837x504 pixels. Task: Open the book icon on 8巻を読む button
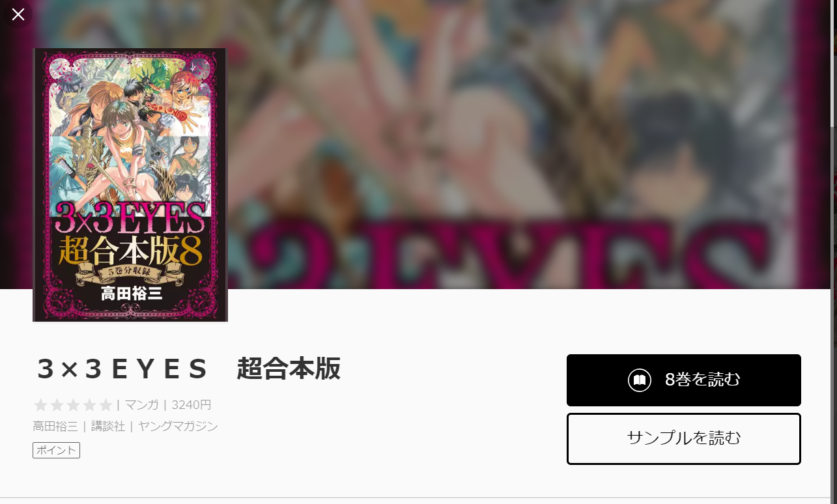(640, 380)
